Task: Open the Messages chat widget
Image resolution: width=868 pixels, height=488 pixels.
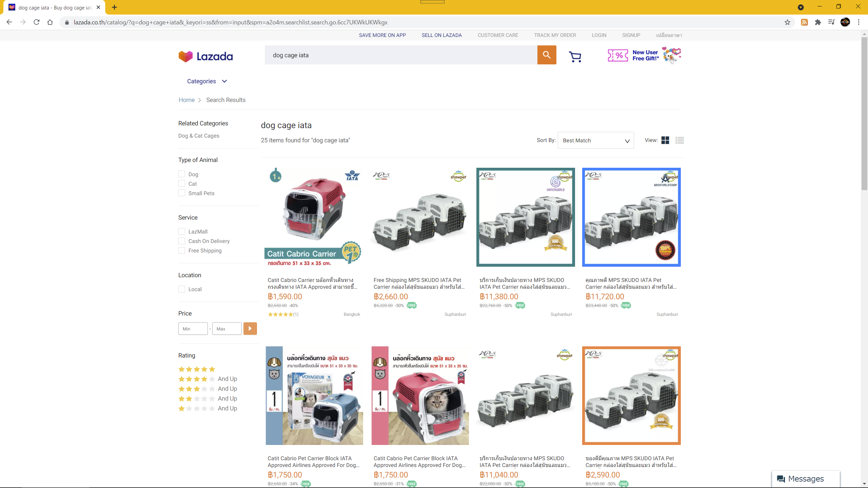Action: 806,479
